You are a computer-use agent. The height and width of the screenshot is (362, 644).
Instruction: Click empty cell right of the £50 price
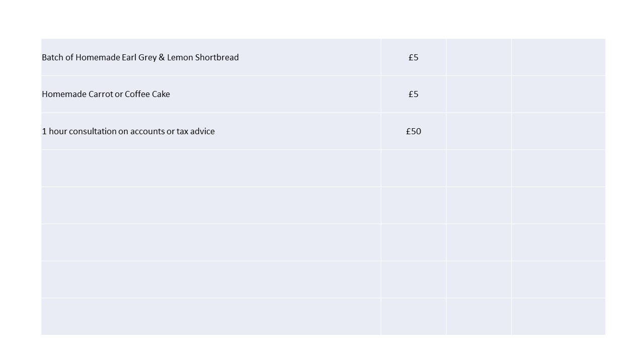pyautogui.click(x=478, y=131)
